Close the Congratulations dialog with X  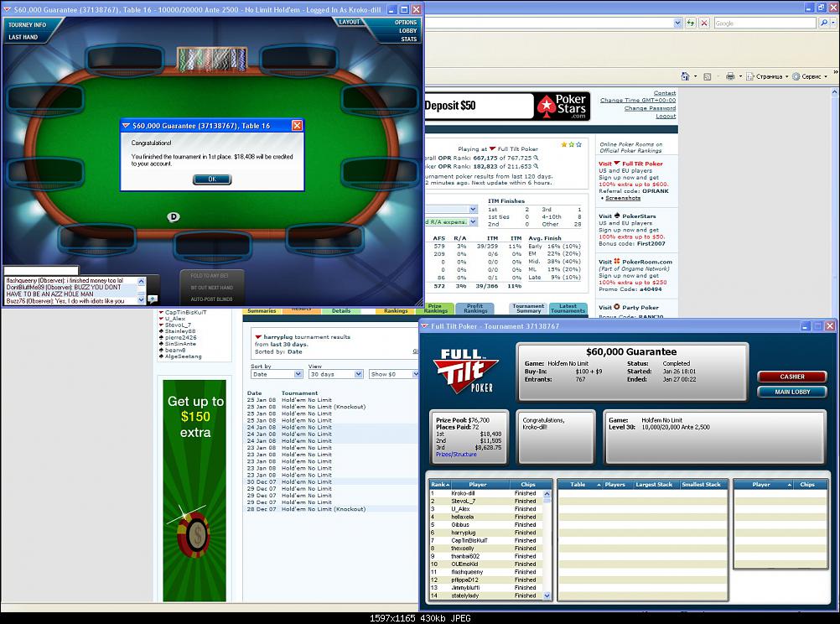(297, 126)
